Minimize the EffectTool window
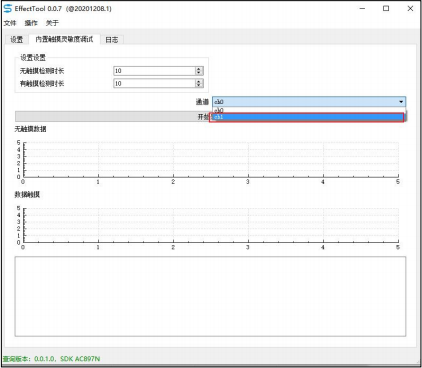 click(362, 9)
